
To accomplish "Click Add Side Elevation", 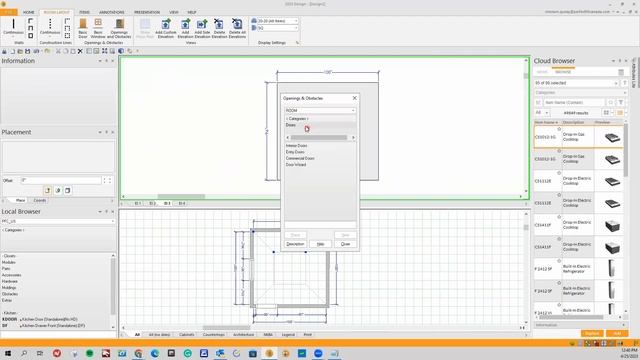I will point(202,28).
